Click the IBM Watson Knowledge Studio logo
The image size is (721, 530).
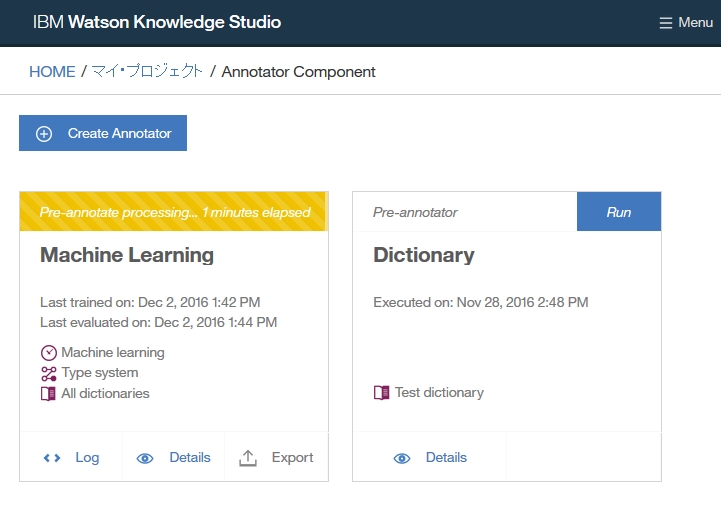tap(157, 22)
